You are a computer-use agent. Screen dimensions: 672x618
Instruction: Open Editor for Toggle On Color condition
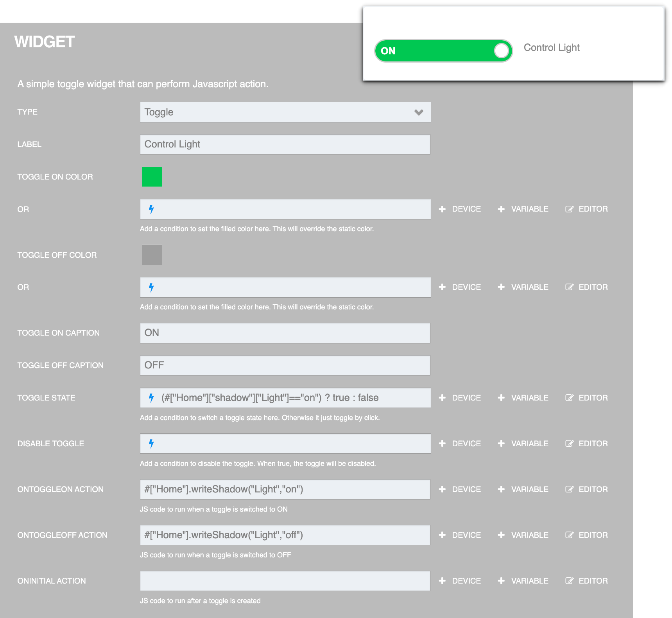(x=586, y=209)
